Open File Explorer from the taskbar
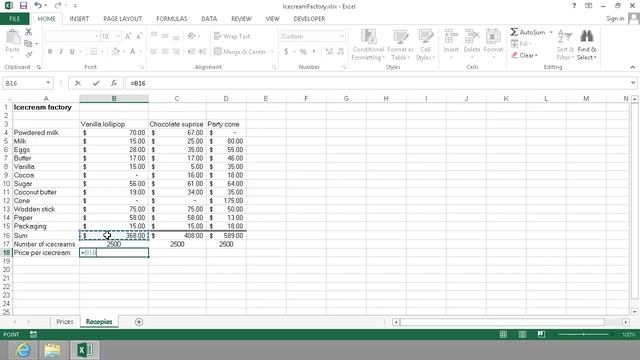This screenshot has height=360, width=640. [x=52, y=350]
